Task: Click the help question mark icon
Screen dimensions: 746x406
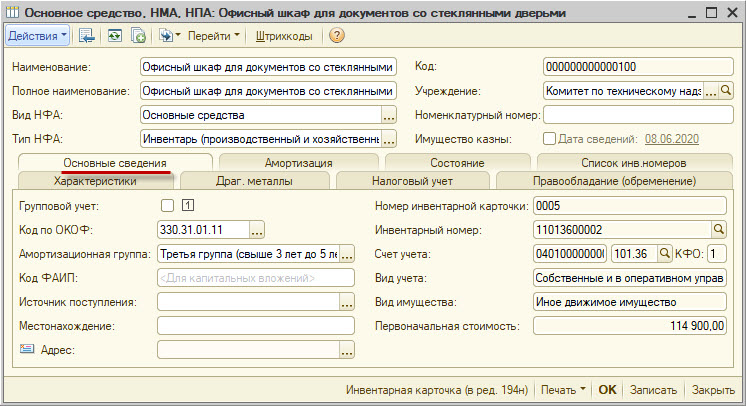Action: tap(337, 36)
